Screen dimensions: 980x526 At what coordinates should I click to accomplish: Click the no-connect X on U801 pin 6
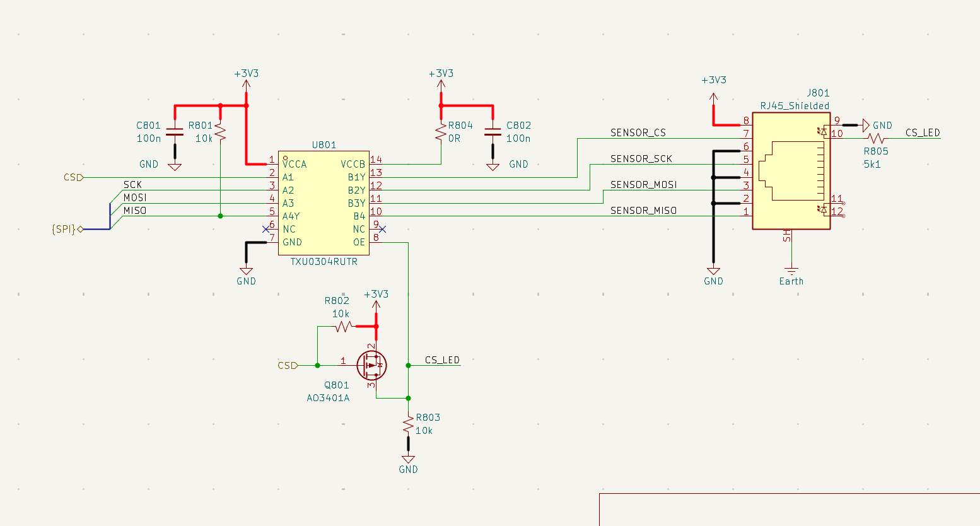point(266,229)
